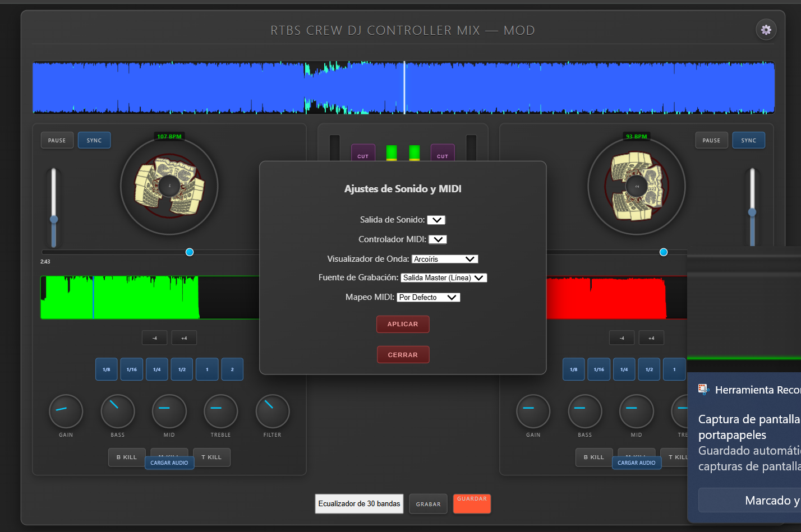Open the Visualizador de Onda dropdown
This screenshot has width=801, height=532.
coord(445,258)
